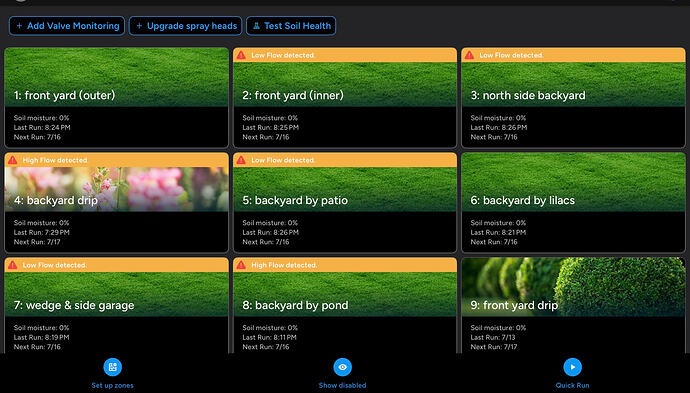Open the backyard drip flower thumbnail
Image resolution: width=690 pixels, height=393 pixels.
[x=117, y=189]
